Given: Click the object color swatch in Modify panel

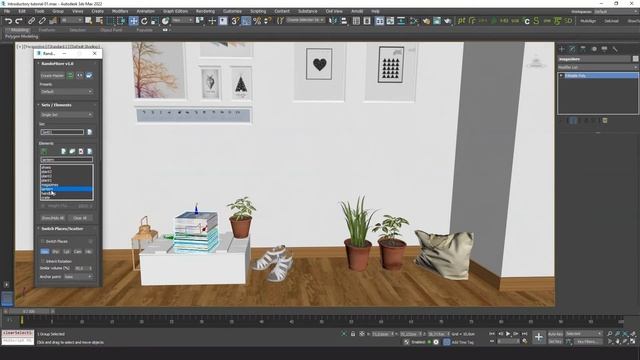Looking at the screenshot, I should (635, 59).
